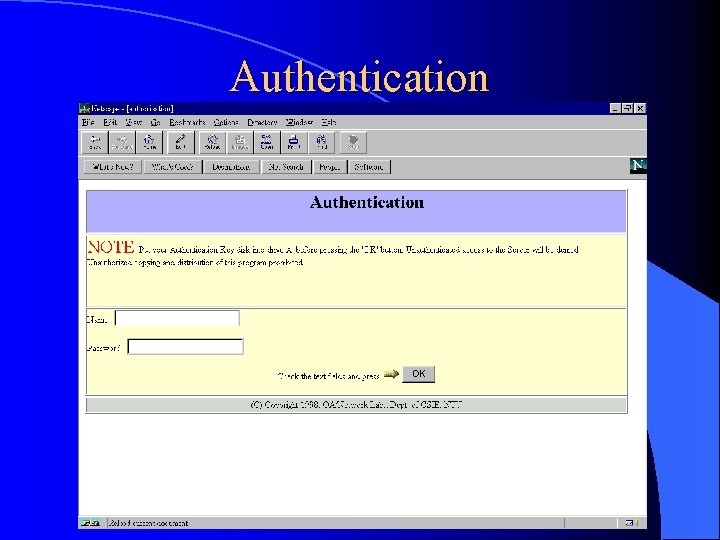Open the Edit menu

click(x=110, y=122)
